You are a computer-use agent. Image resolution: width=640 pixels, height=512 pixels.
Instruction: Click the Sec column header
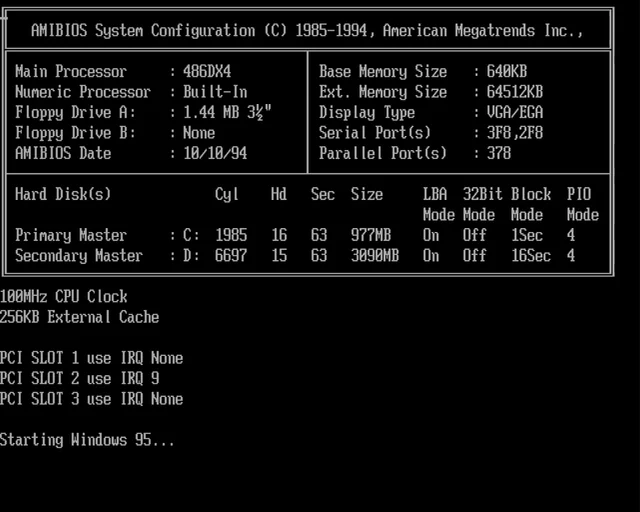323,194
